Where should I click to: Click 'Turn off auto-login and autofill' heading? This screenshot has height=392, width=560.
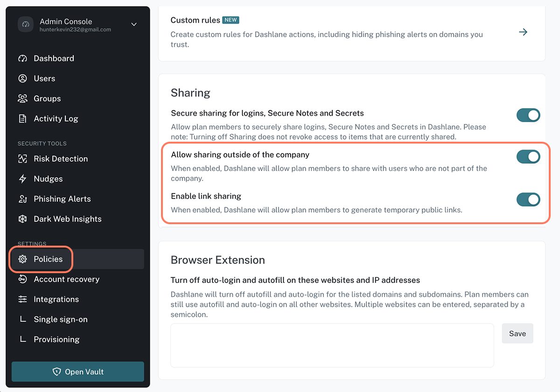click(295, 280)
